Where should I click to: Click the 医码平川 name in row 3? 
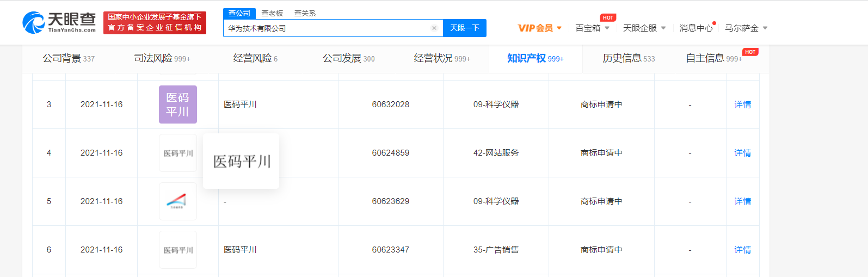pos(240,104)
